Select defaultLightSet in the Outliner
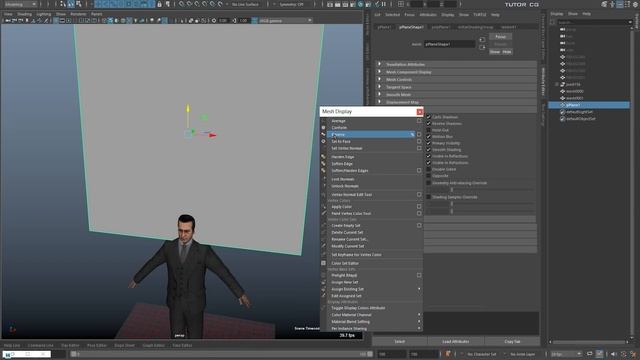The width and height of the screenshot is (640, 360). [579, 112]
